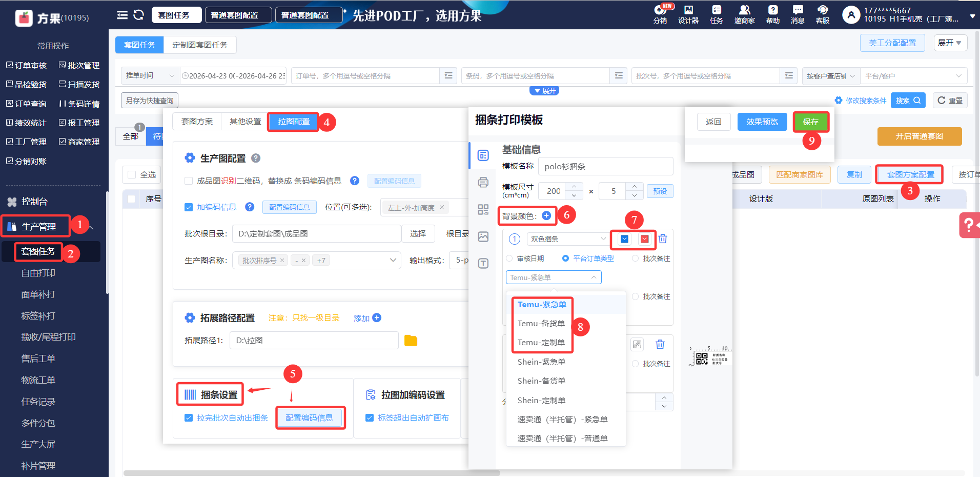
Task: Add a background color with plus icon
Action: coord(546,215)
